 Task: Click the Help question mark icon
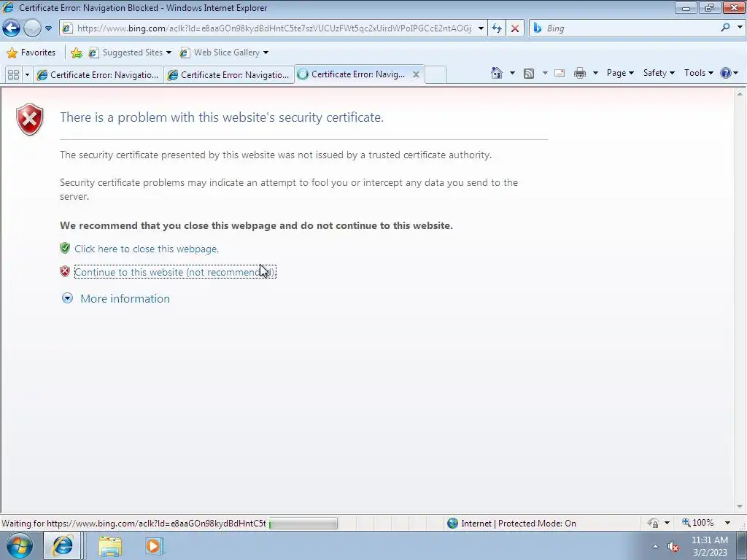tap(726, 73)
